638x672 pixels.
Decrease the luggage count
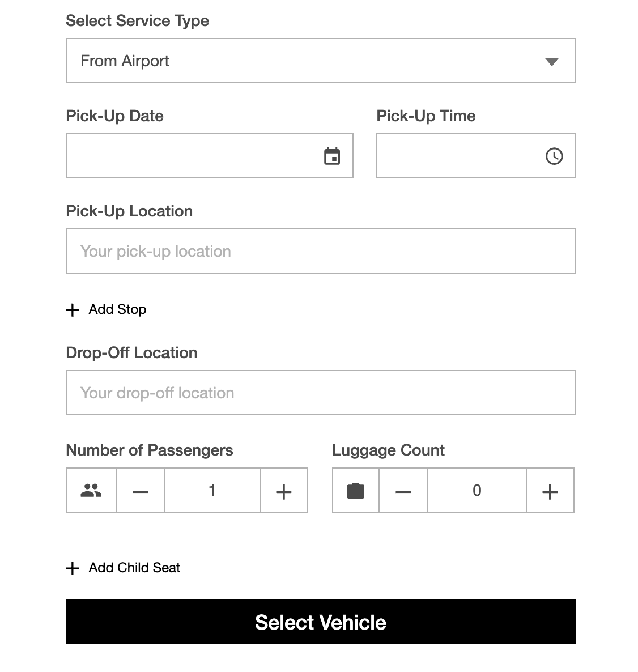403,491
